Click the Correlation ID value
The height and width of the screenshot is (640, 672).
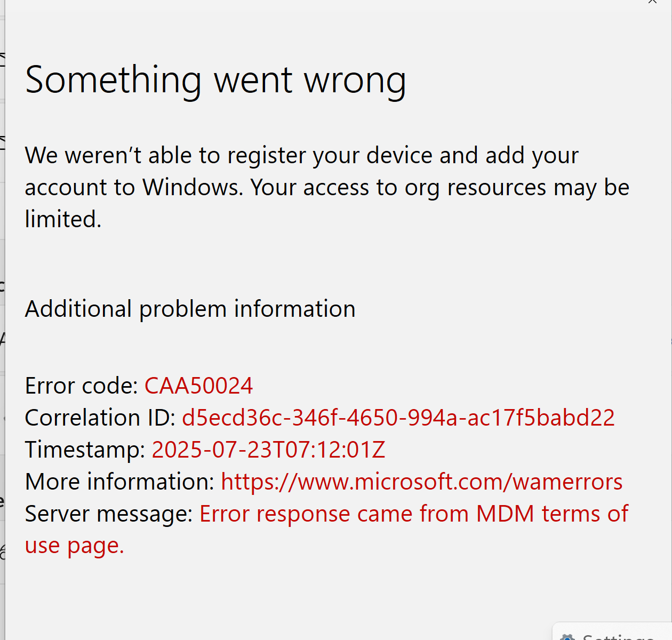point(398,418)
